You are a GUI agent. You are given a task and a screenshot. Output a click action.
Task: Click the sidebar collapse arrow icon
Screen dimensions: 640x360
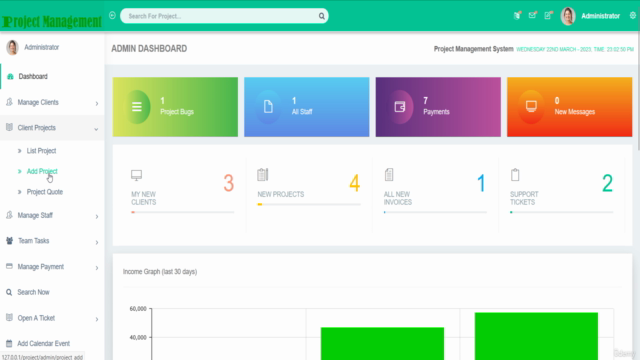click(x=112, y=16)
